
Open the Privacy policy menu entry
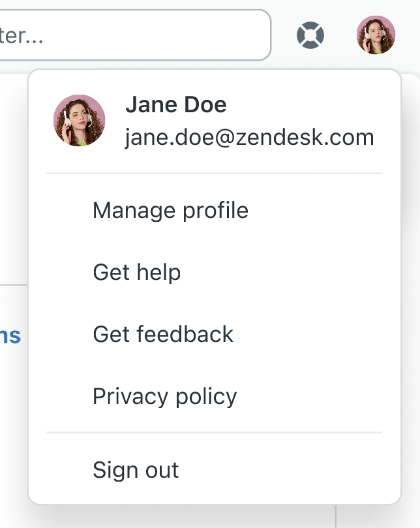point(215,396)
